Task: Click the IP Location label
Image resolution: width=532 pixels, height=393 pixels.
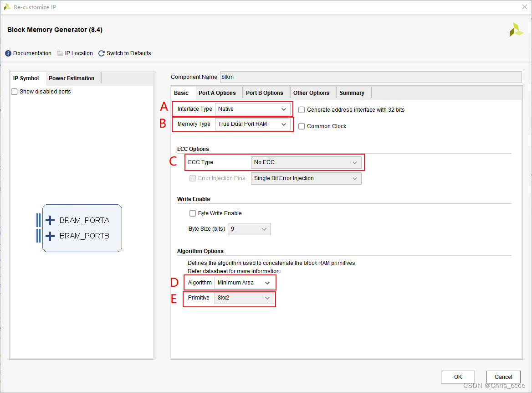Action: click(79, 53)
